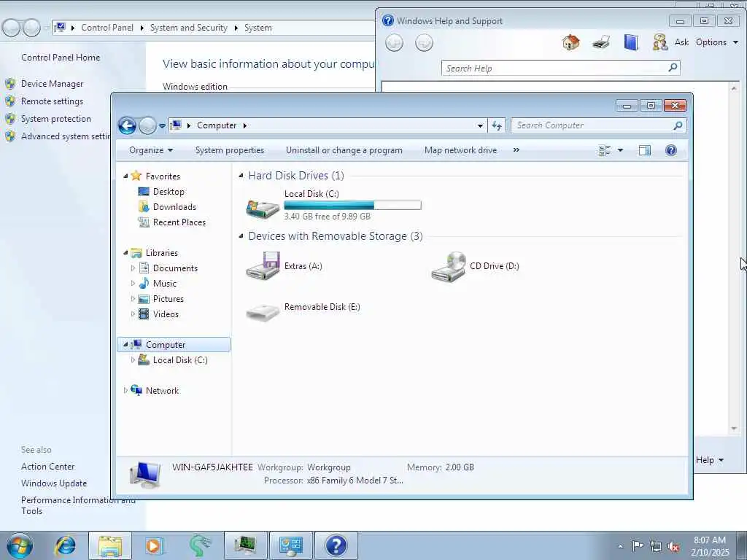Open Action Center link
The image size is (747, 560).
(x=47, y=467)
